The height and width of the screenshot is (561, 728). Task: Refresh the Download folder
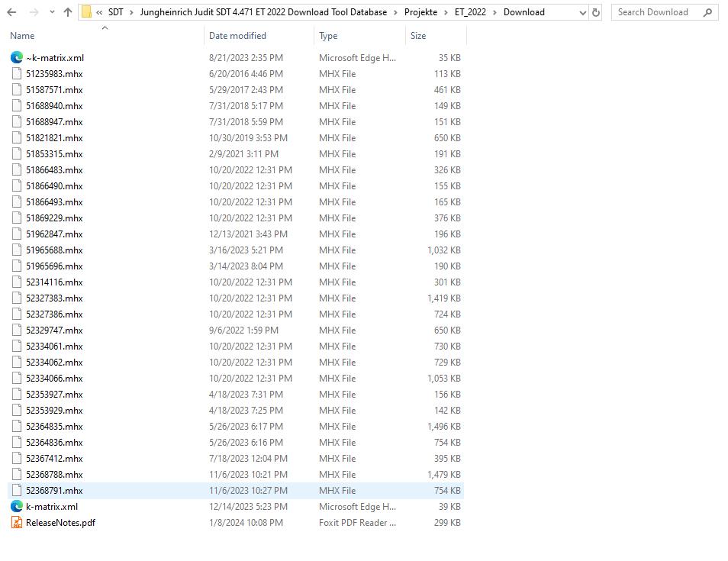(x=596, y=13)
